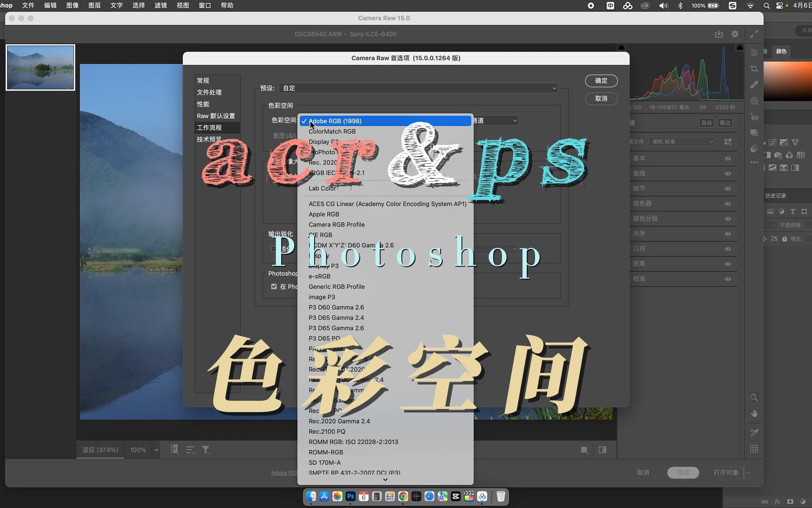Viewport: 812px width, 508px height.
Task: Open the bit depth 通道 dropdown
Action: click(x=496, y=121)
